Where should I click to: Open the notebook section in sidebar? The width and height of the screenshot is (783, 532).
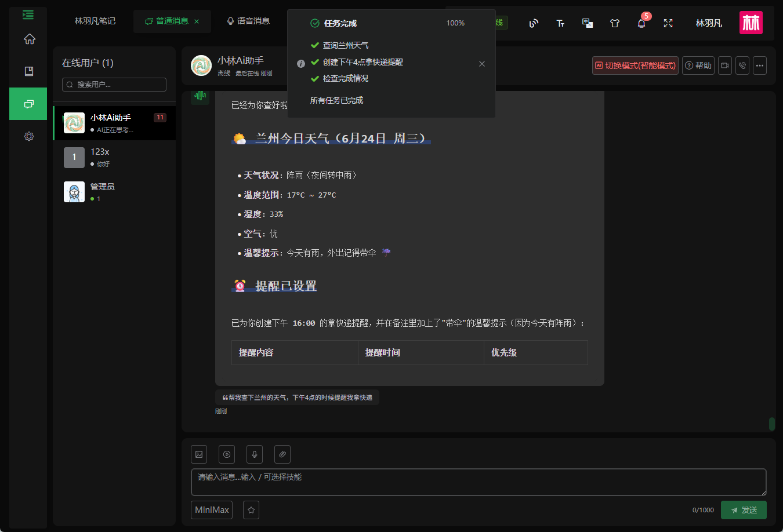(29, 71)
